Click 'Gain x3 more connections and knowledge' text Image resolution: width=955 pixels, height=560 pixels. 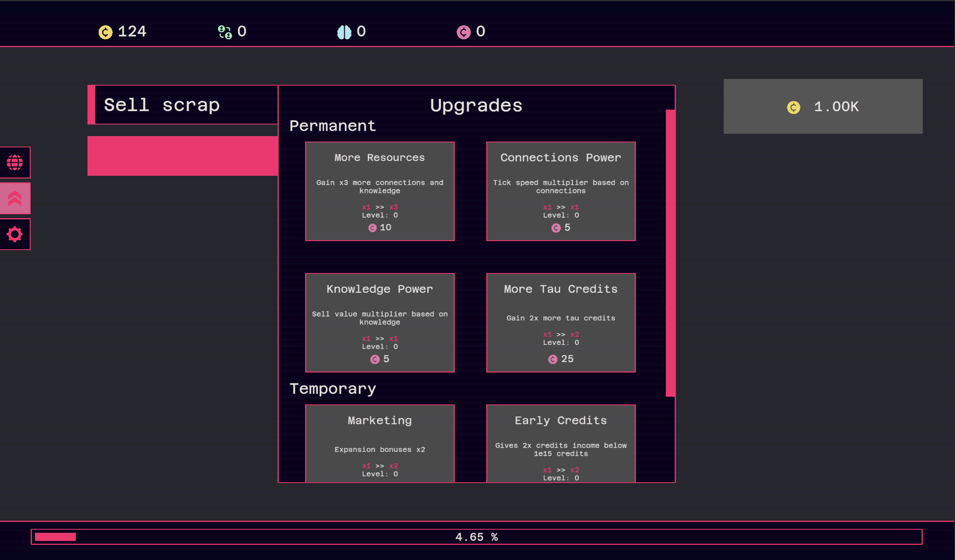pyautogui.click(x=380, y=187)
